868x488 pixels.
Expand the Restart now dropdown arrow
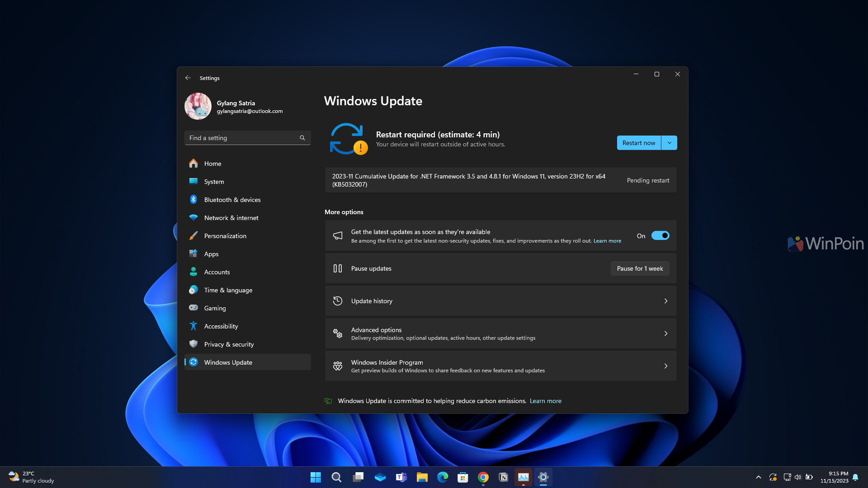pyautogui.click(x=669, y=143)
